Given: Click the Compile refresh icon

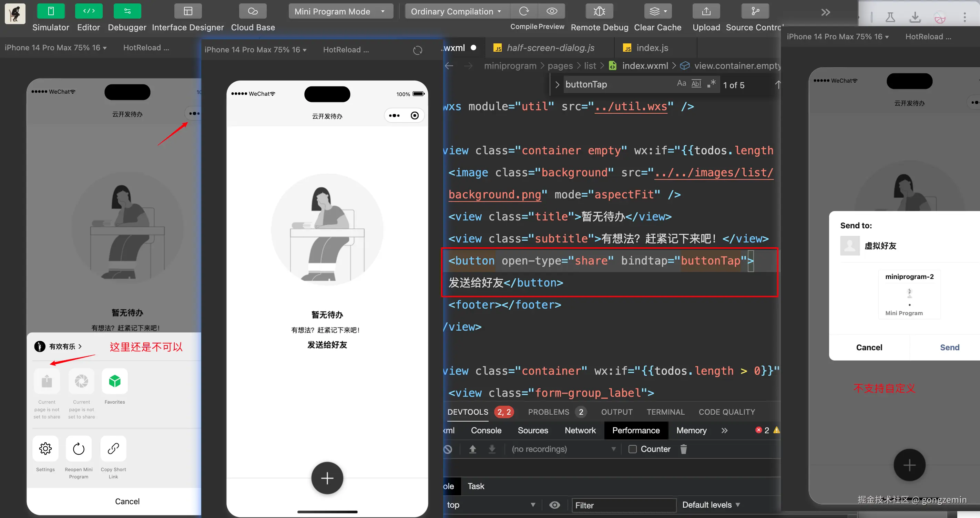Looking at the screenshot, I should point(524,11).
